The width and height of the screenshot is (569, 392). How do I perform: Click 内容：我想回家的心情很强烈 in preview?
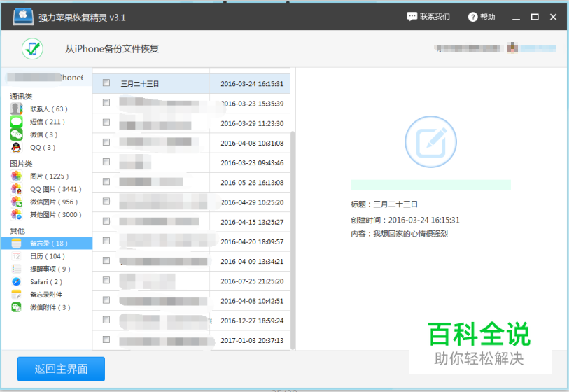point(399,233)
